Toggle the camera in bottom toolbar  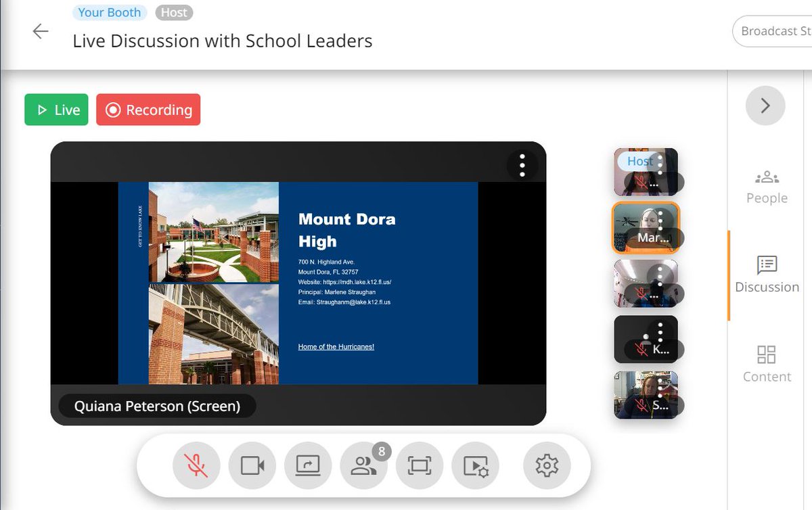[252, 465]
